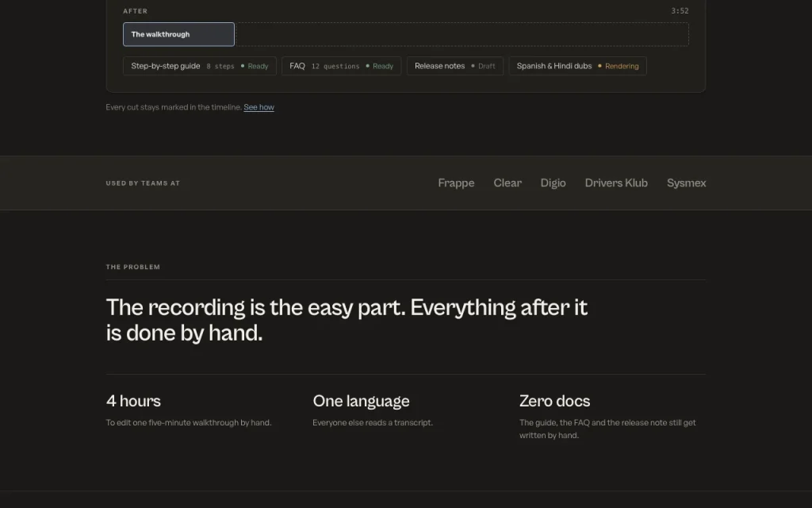Select 'The walkthrough' timeline clip

click(x=178, y=34)
